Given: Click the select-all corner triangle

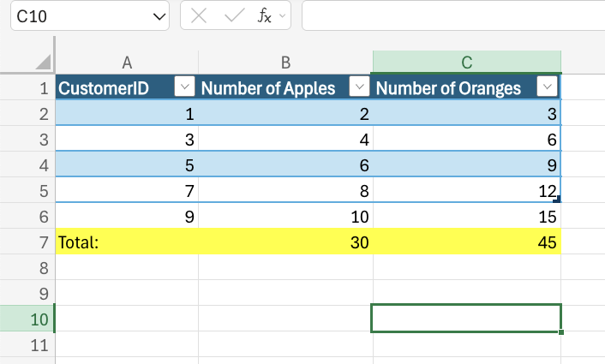Looking at the screenshot, I should pos(43,62).
